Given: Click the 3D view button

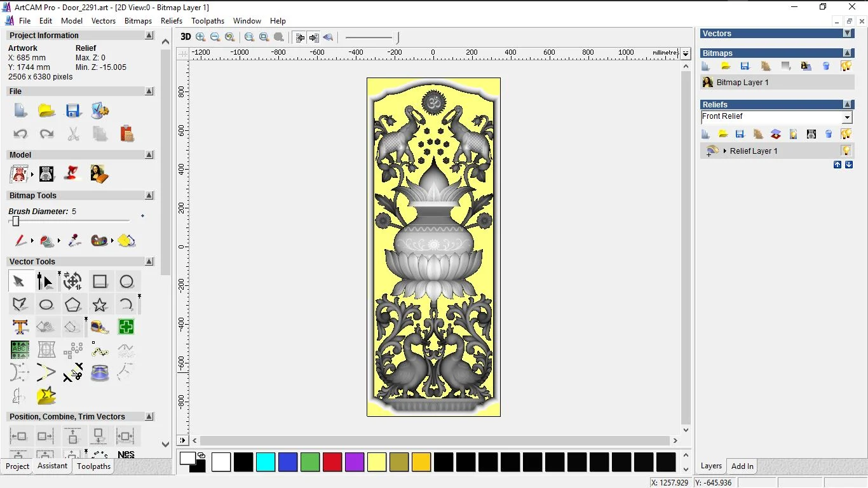Looking at the screenshot, I should click(186, 37).
